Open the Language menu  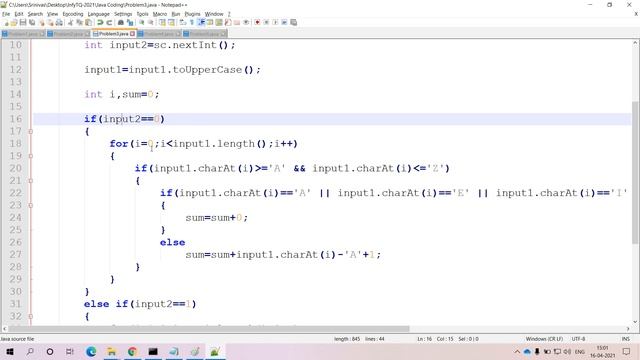[x=98, y=14]
